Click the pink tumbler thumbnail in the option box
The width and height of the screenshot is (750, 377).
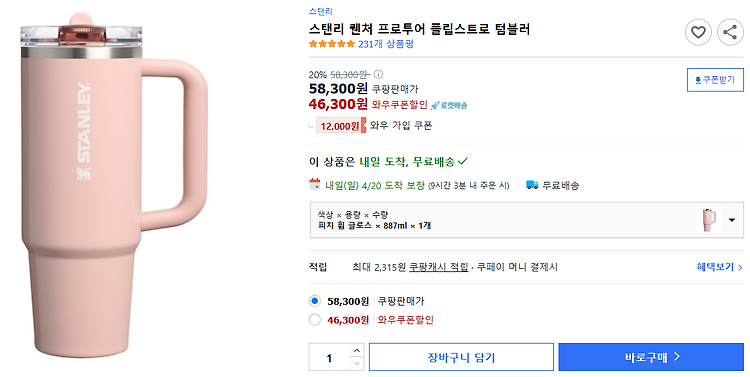click(x=708, y=220)
